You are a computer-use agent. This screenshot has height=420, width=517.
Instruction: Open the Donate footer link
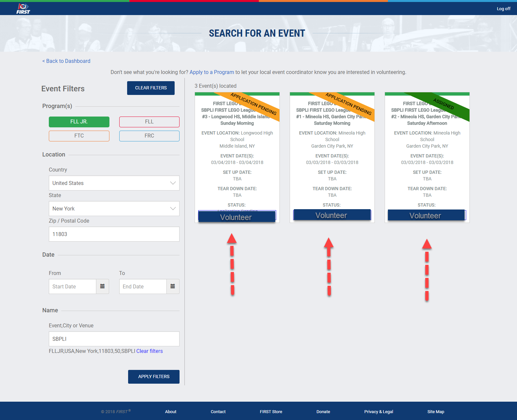pos(323,412)
